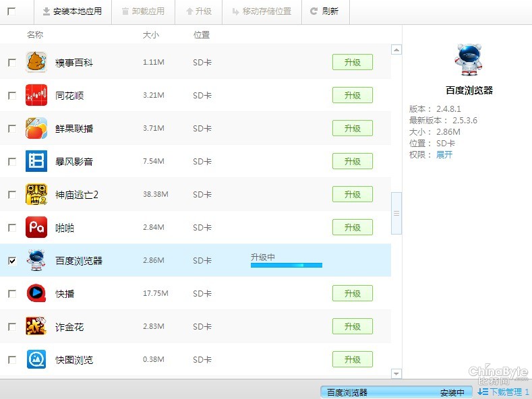Image resolution: width=532 pixels, height=399 pixels.
Task: Check the 啪啪 checkbox
Action: coord(12,227)
